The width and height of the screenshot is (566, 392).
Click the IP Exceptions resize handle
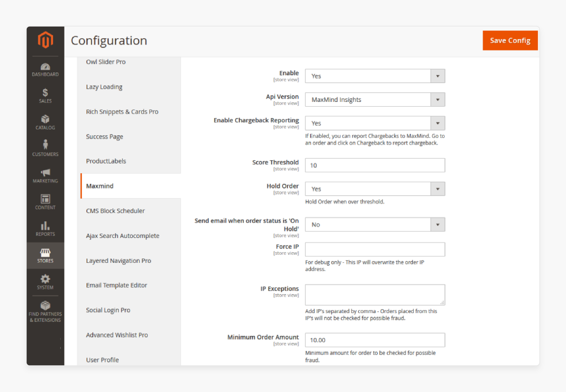click(442, 303)
